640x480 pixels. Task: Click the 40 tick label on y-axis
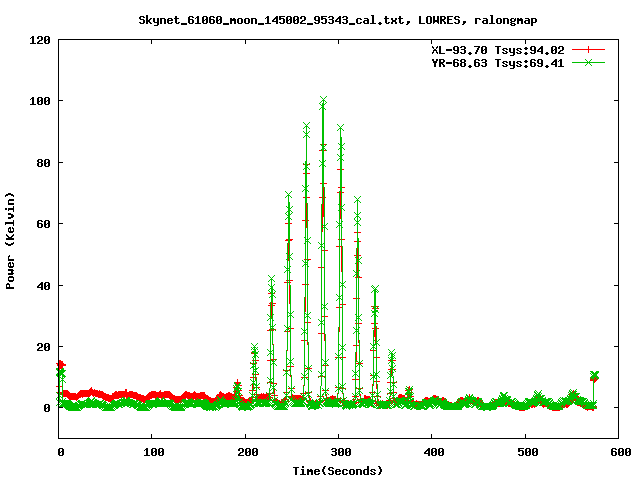(44, 285)
